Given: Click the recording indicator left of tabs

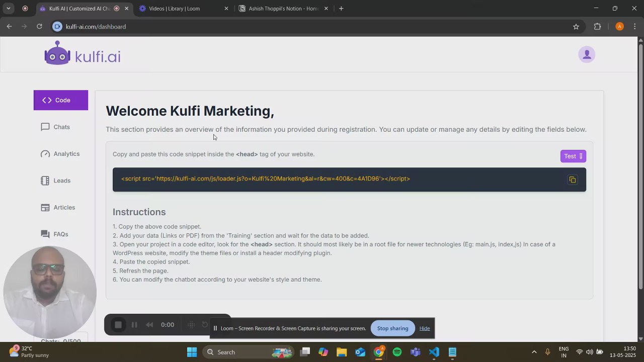Looking at the screenshot, I should [x=25, y=9].
